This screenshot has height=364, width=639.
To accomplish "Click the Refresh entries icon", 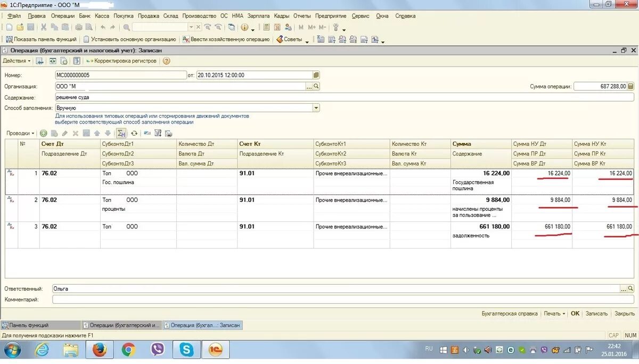I will click(x=134, y=134).
